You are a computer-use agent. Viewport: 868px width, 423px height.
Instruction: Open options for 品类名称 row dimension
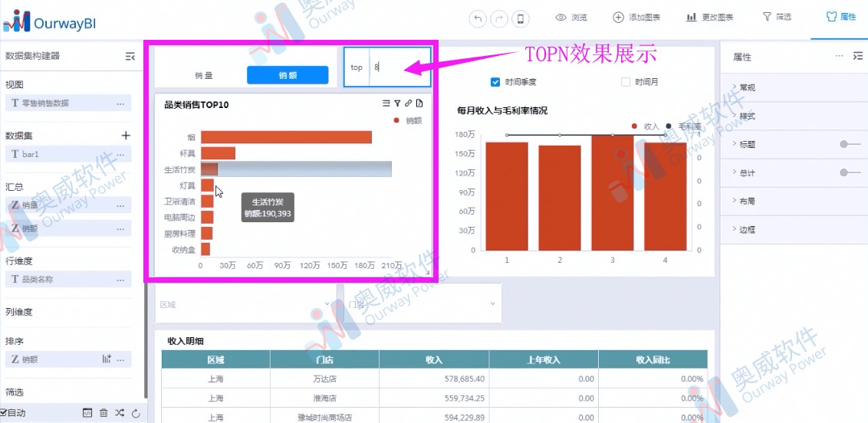(x=120, y=280)
